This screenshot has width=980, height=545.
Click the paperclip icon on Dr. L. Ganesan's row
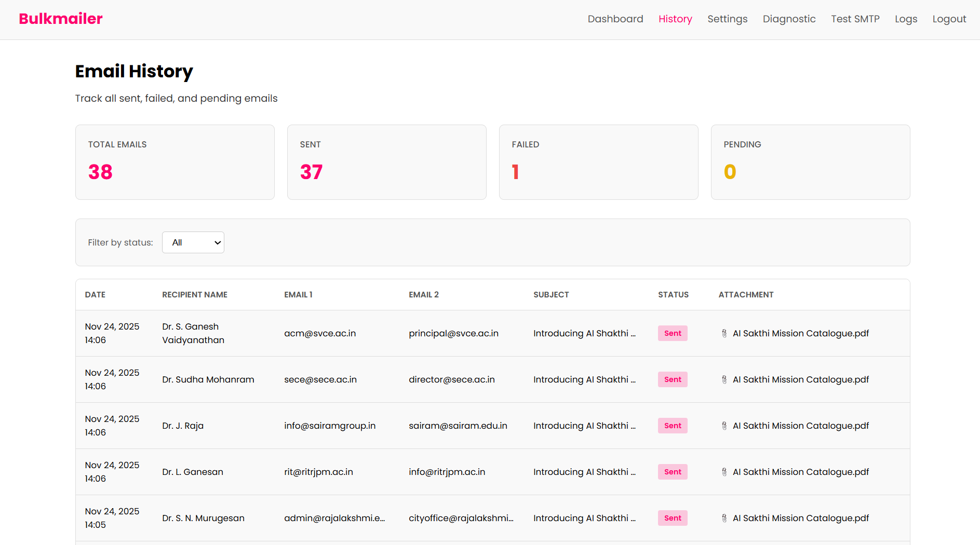[724, 472]
